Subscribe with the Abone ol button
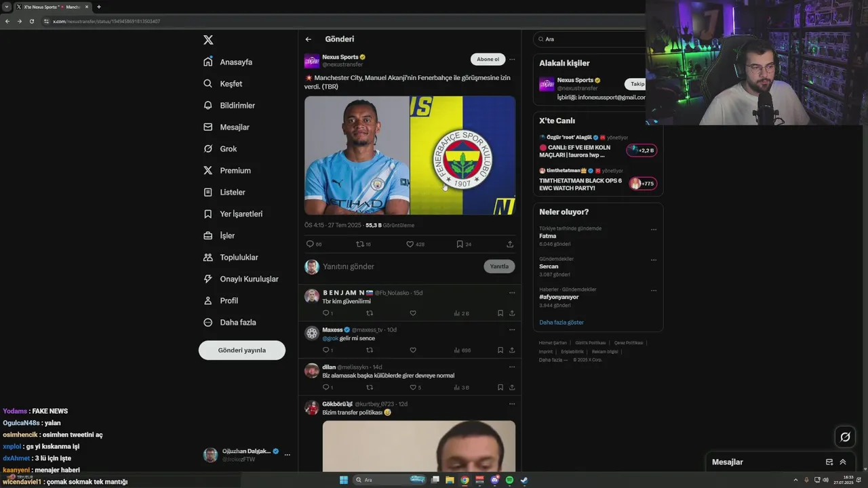868x488 pixels. click(488, 59)
